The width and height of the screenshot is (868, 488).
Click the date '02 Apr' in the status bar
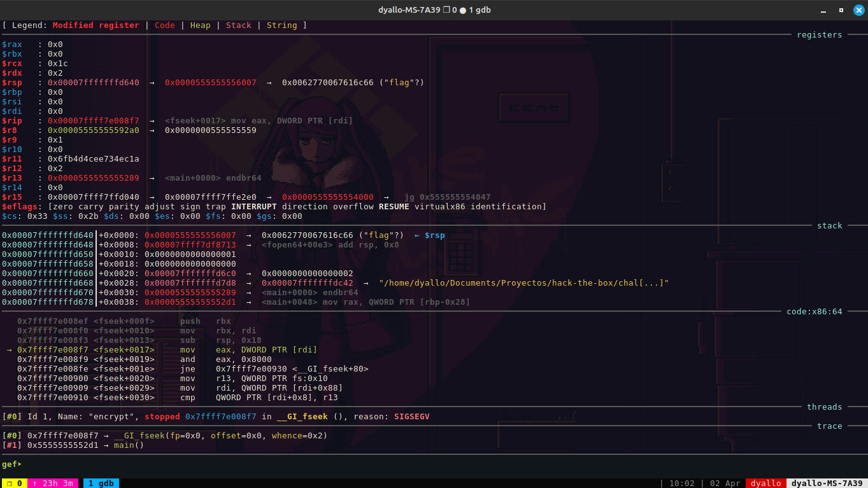tap(725, 484)
